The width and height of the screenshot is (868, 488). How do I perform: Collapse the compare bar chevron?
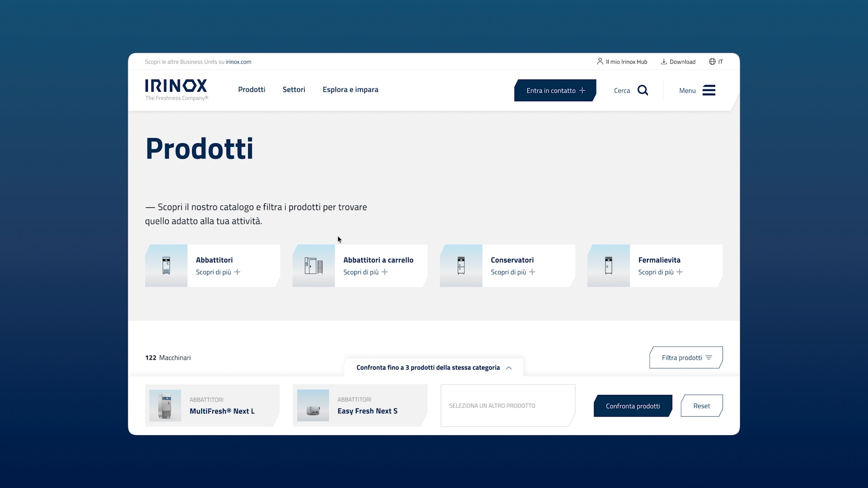(509, 368)
